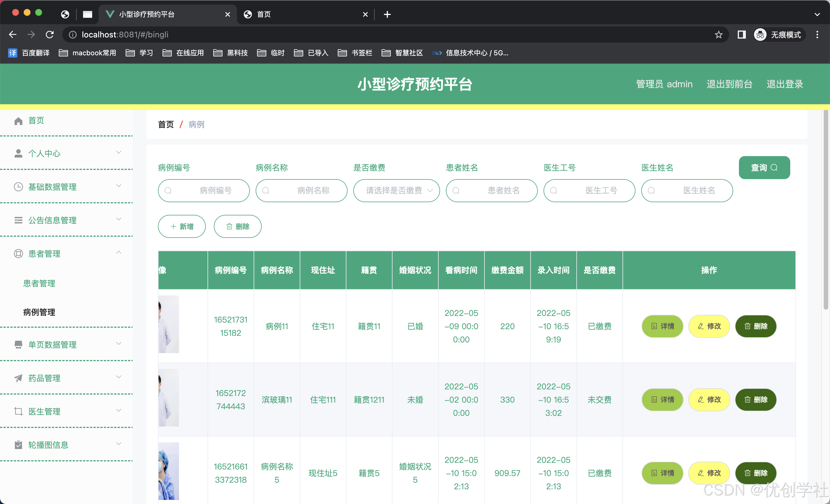Image resolution: width=830 pixels, height=504 pixels.
Task: Click the 新增 add button
Action: (x=182, y=227)
